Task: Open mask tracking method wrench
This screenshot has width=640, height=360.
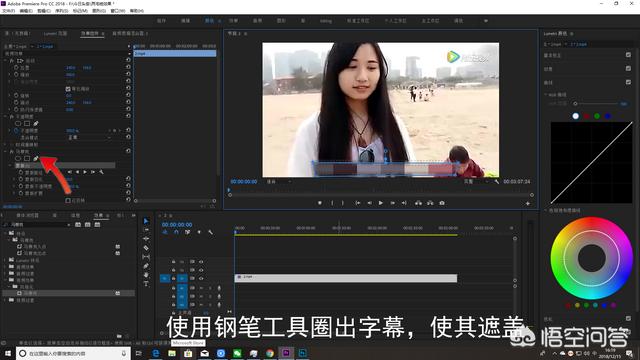Action: [x=101, y=172]
